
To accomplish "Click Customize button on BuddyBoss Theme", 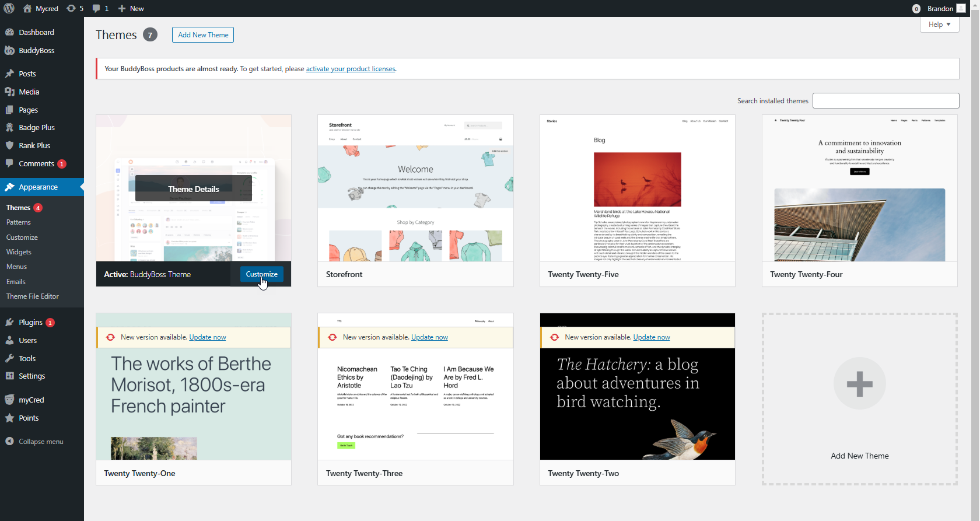I will pyautogui.click(x=261, y=274).
